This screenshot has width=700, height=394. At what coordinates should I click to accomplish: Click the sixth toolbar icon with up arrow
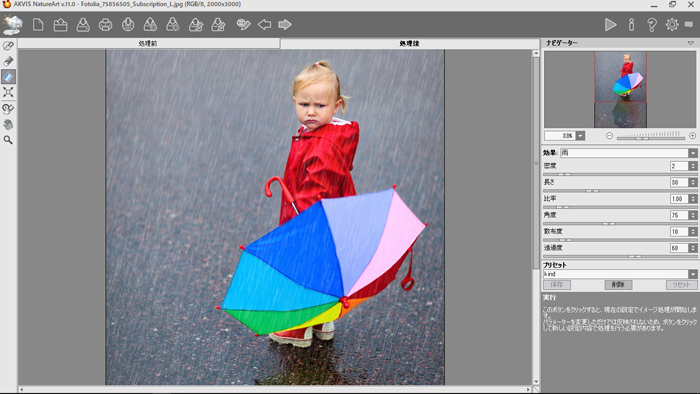tap(150, 25)
